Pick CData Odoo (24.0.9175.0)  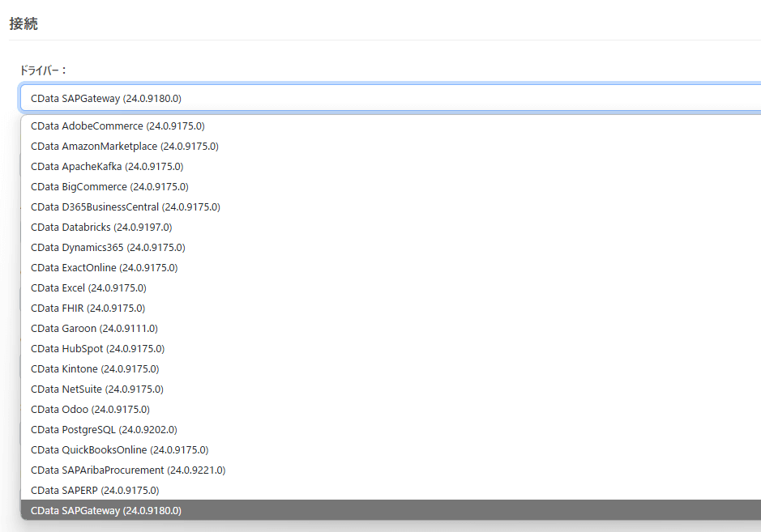(x=391, y=410)
